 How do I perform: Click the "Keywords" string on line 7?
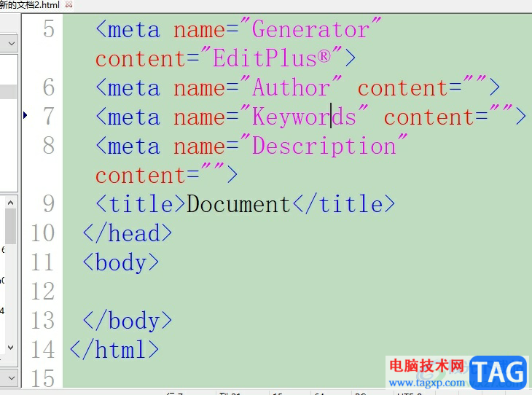304,116
